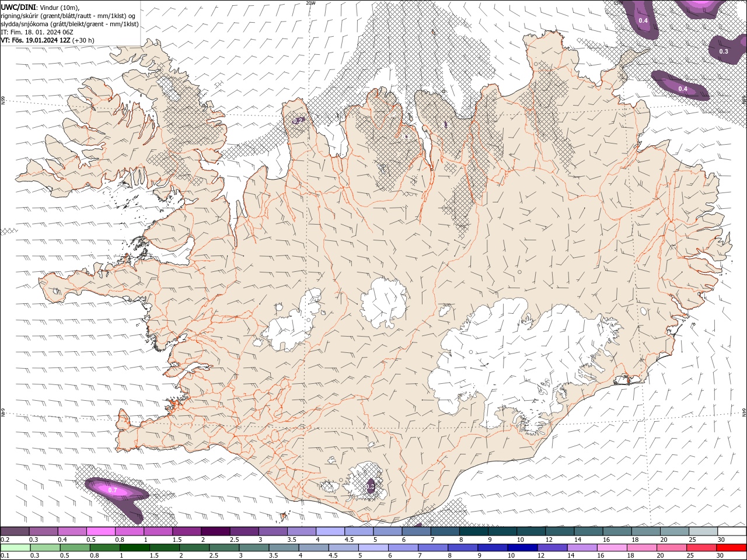Click the 20W longitude label

310,2
